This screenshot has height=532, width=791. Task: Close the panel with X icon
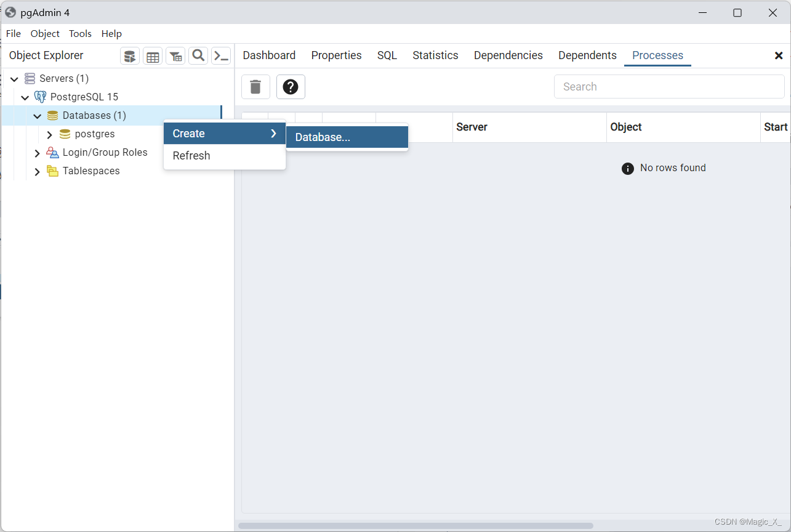click(x=779, y=55)
